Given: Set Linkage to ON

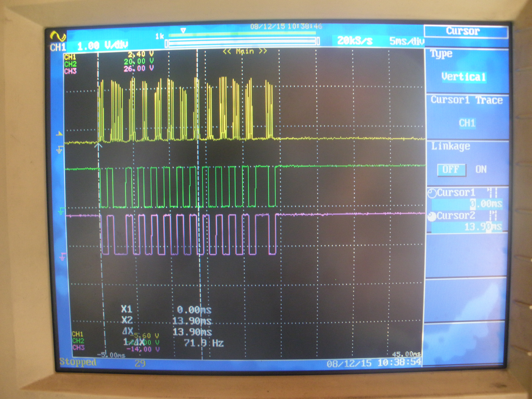Looking at the screenshot, I should coord(481,170).
